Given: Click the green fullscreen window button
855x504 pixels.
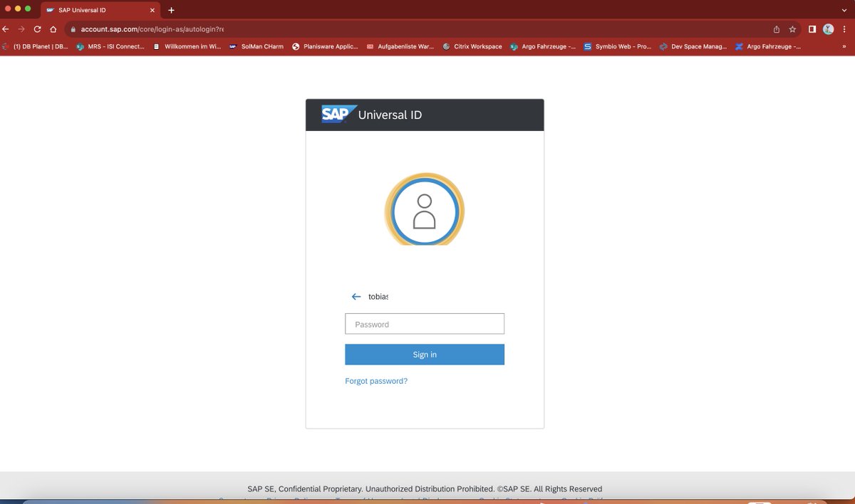Looking at the screenshot, I should pos(28,9).
